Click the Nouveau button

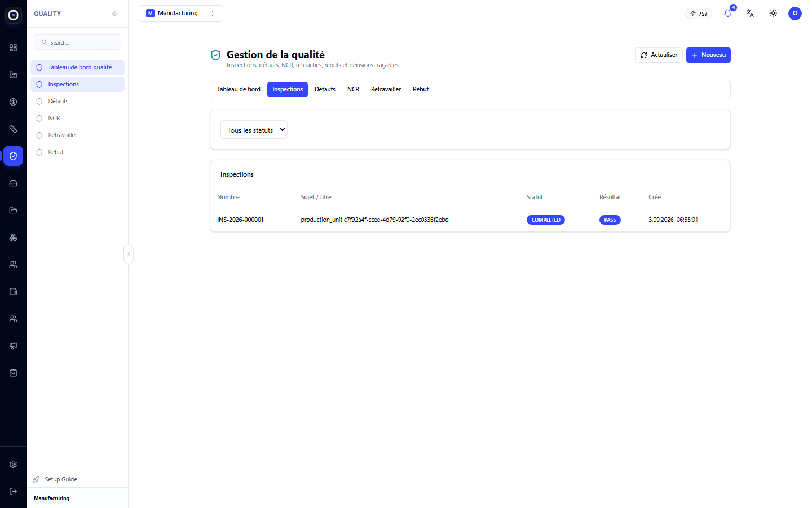point(708,55)
